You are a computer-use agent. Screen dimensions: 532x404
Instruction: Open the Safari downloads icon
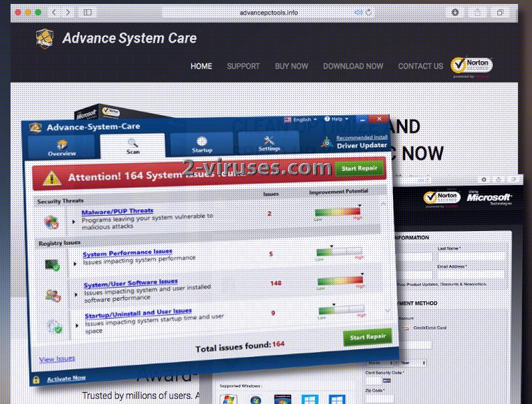(x=455, y=13)
